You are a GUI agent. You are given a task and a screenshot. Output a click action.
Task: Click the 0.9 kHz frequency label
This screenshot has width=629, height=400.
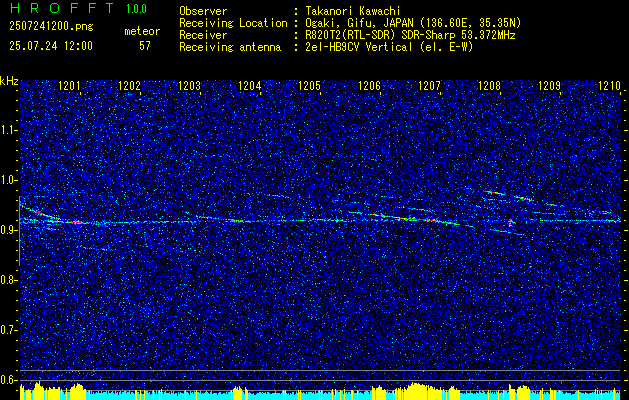point(9,230)
